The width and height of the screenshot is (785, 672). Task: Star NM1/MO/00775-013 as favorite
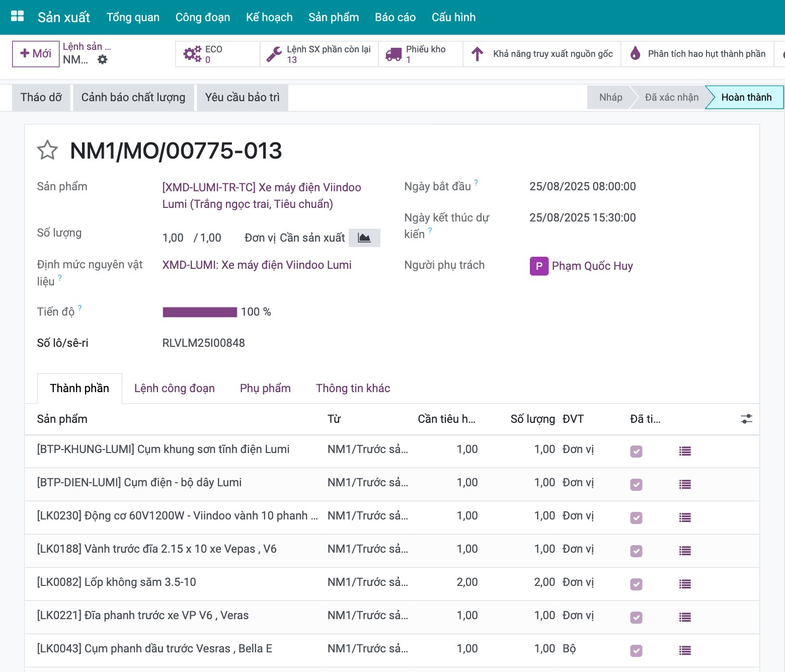coord(47,150)
